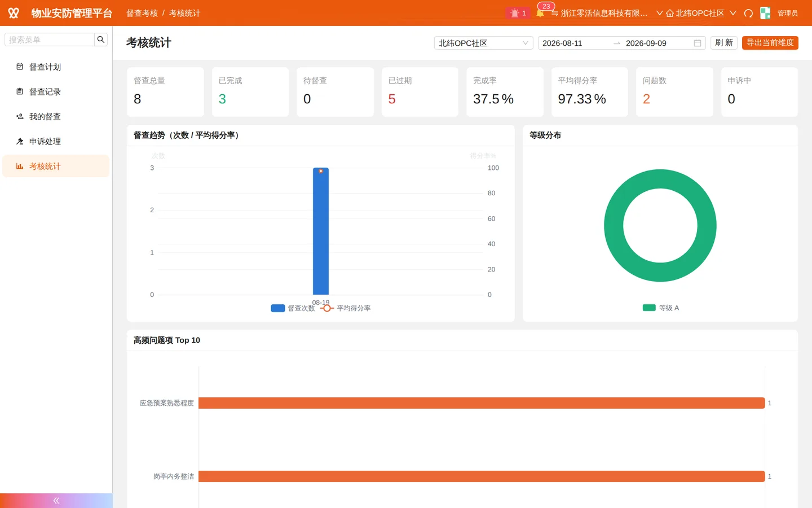Click the 督查考核 breadcrumb link
This screenshot has width=812, height=508.
coord(142,13)
